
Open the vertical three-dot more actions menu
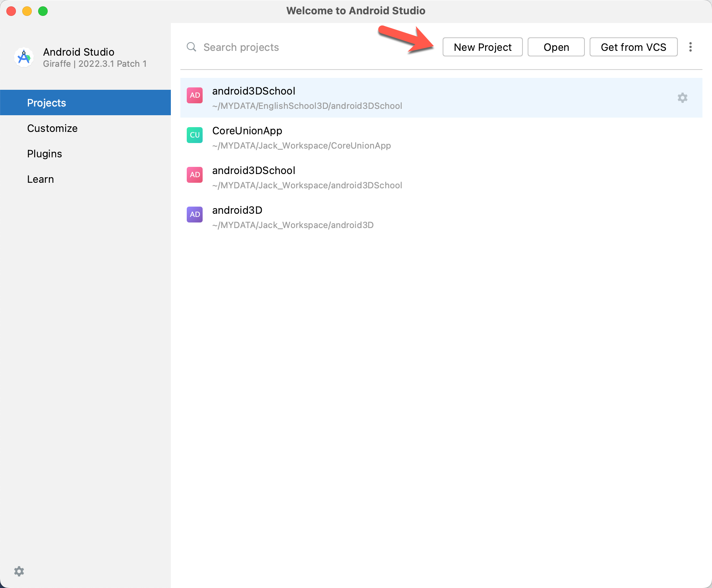click(690, 47)
